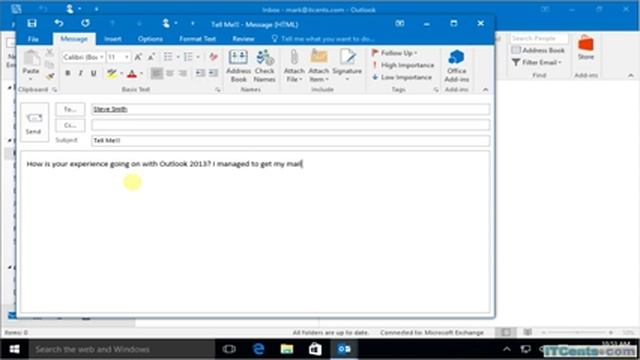Increase font size with Grow Font icon

[x=138, y=57]
